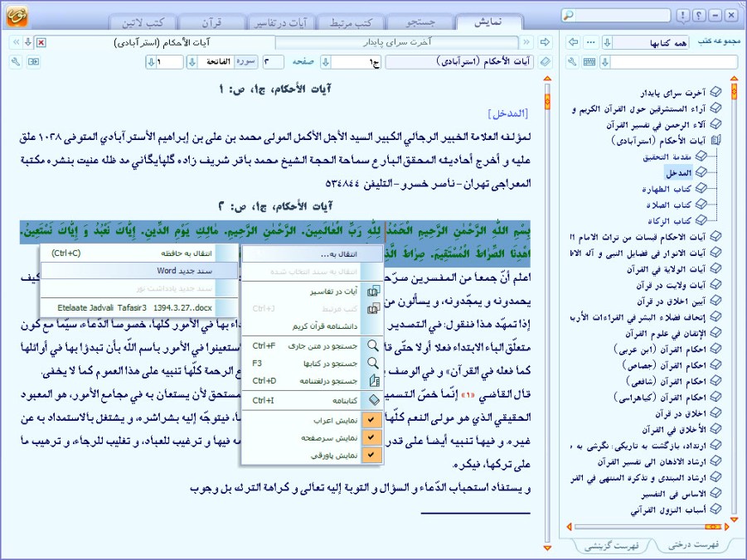
Task: Click the book list horizontal scrollbar thumb
Action: click(713, 527)
